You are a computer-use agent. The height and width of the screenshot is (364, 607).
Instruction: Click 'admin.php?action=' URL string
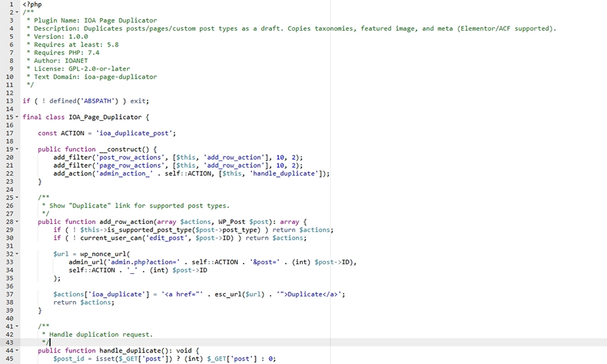coord(144,262)
